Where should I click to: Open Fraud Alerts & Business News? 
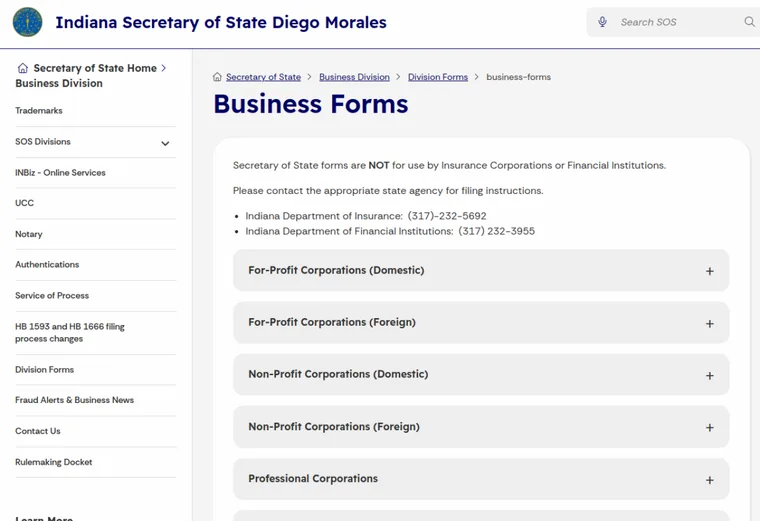coord(75,400)
